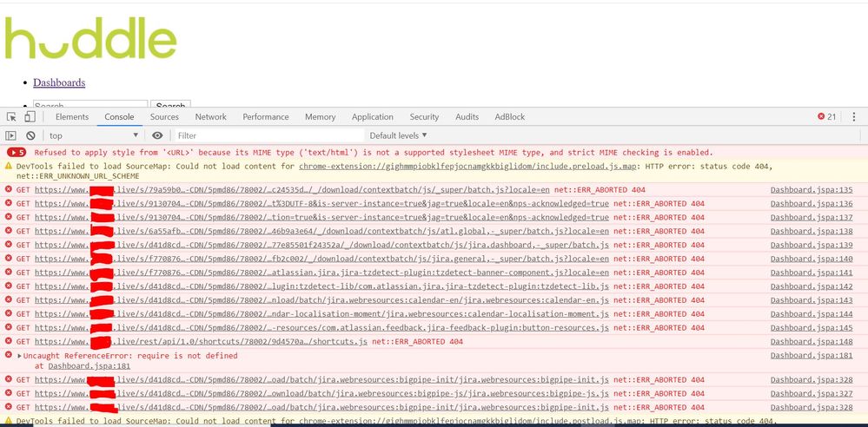
Task: Show the console sidebar icon
Action: 10,135
